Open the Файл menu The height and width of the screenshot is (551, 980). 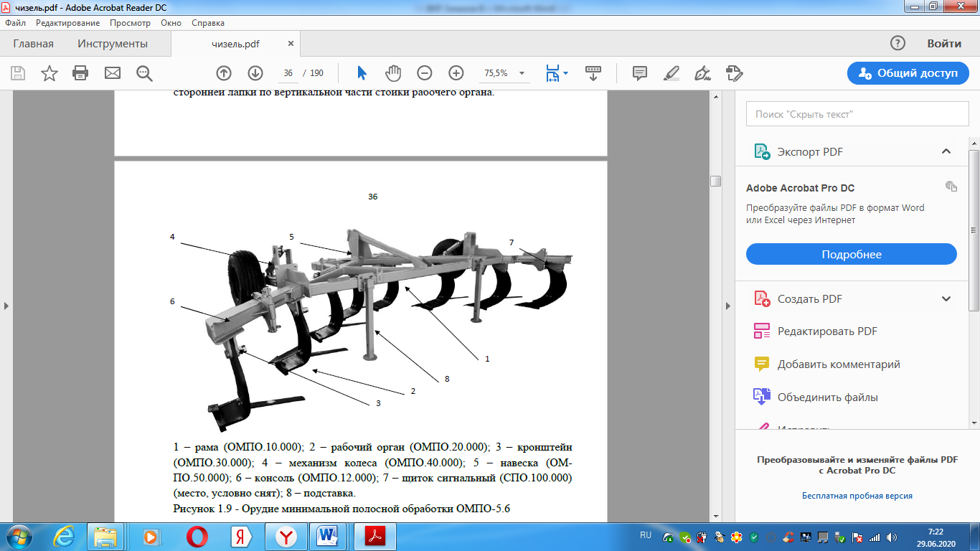[15, 23]
